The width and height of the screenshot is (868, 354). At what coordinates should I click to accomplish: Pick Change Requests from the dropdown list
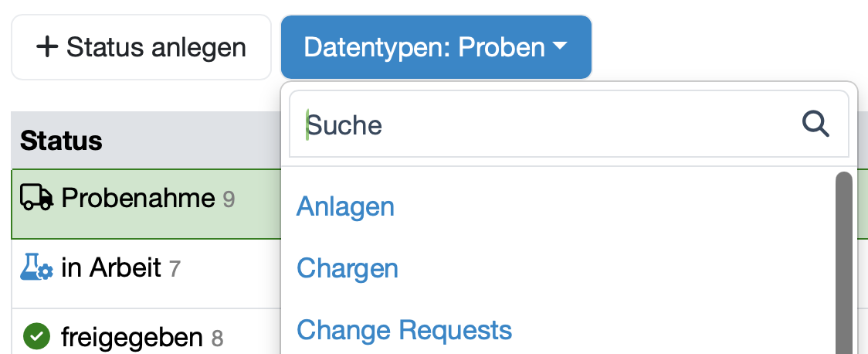[x=404, y=330]
